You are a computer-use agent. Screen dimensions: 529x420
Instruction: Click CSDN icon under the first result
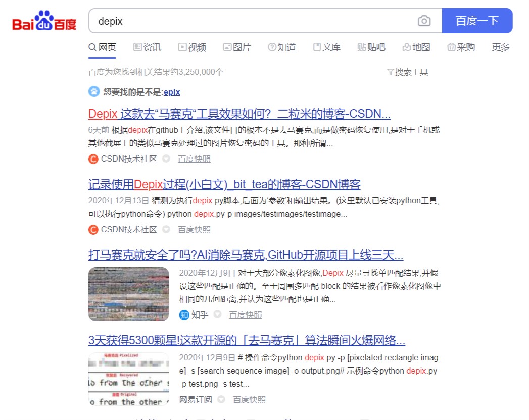[93, 159]
